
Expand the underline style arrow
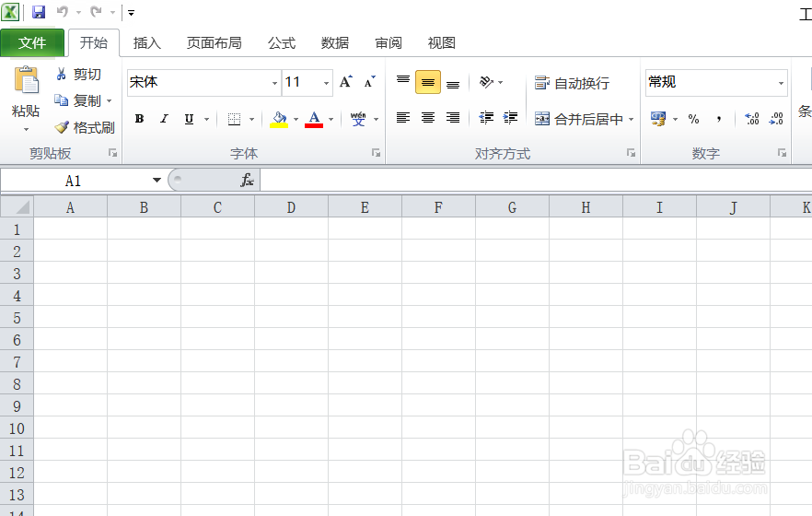pyautogui.click(x=206, y=120)
